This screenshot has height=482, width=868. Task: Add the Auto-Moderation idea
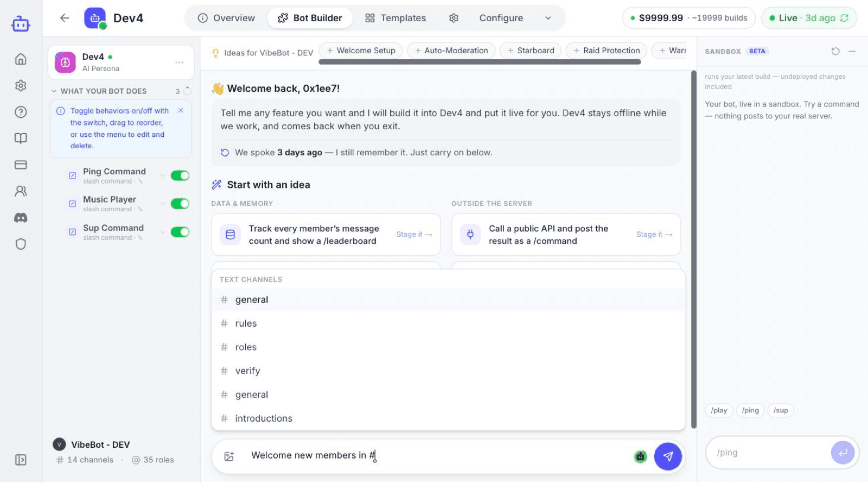coord(451,50)
